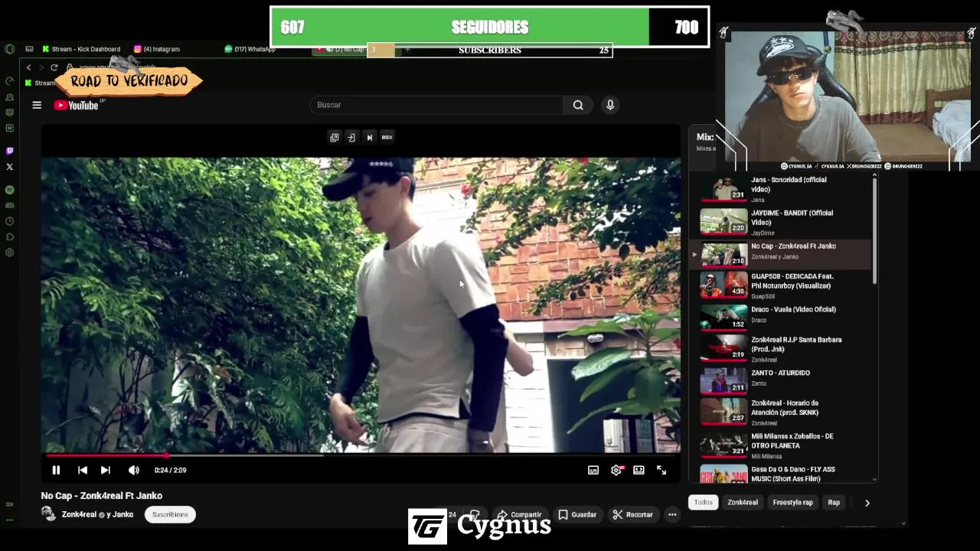
Task: Select the Todos filter chip
Action: pyautogui.click(x=703, y=502)
